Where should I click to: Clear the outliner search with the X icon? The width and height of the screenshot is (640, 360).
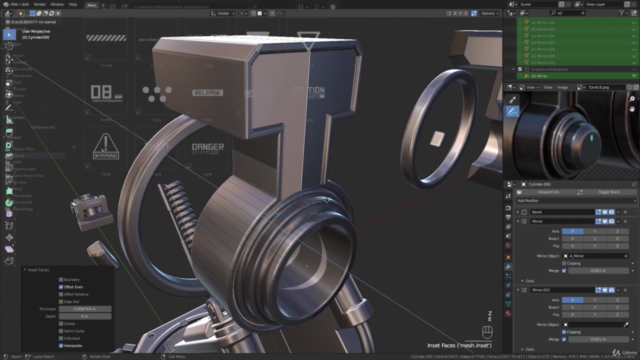coord(583,13)
